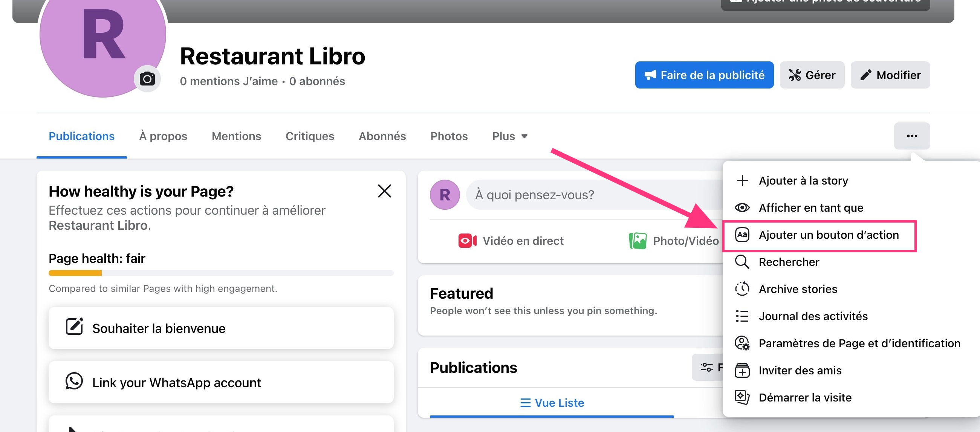980x432 pixels.
Task: Switch to the À propos tab
Action: [163, 136]
